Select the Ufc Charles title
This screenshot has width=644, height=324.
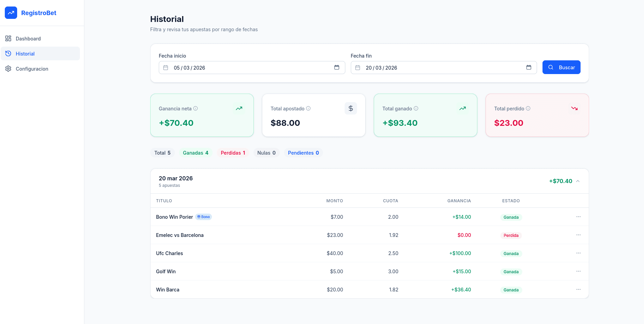pyautogui.click(x=169, y=253)
